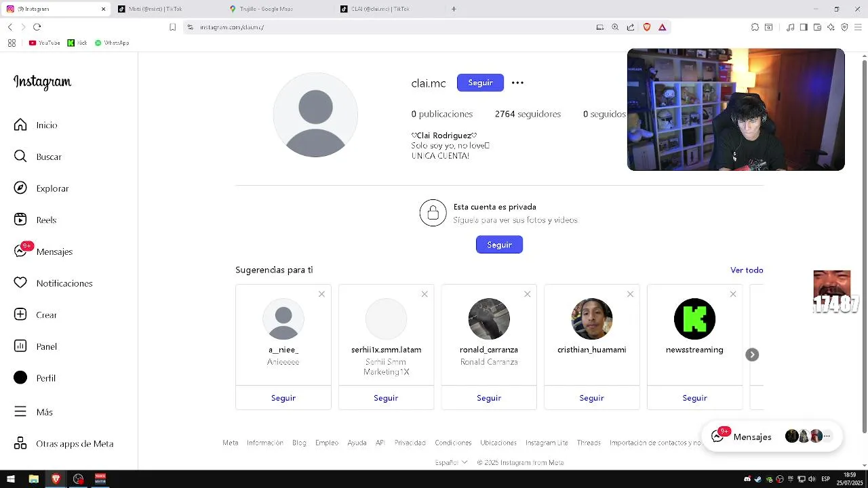The height and width of the screenshot is (488, 868).
Task: Open a new browser tab
Action: tap(454, 9)
